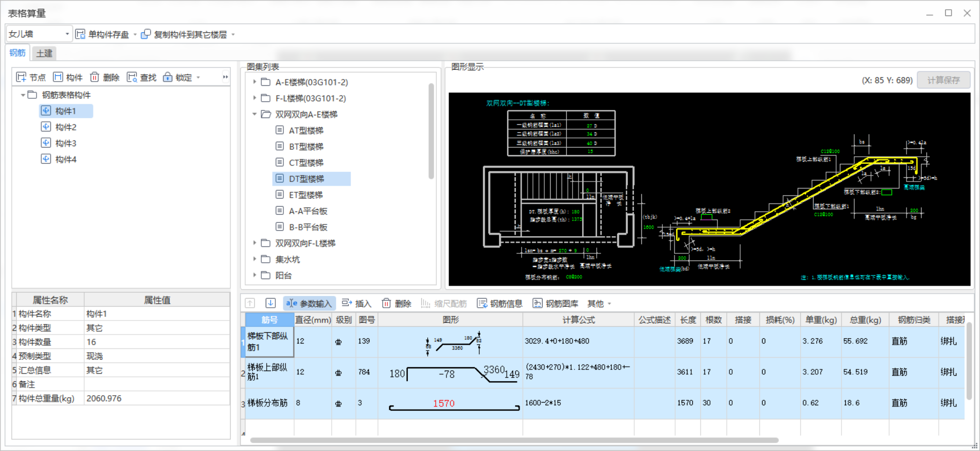Click the 梯板上部纵筋1 row cell
This screenshot has width=980, height=451.
tap(269, 372)
